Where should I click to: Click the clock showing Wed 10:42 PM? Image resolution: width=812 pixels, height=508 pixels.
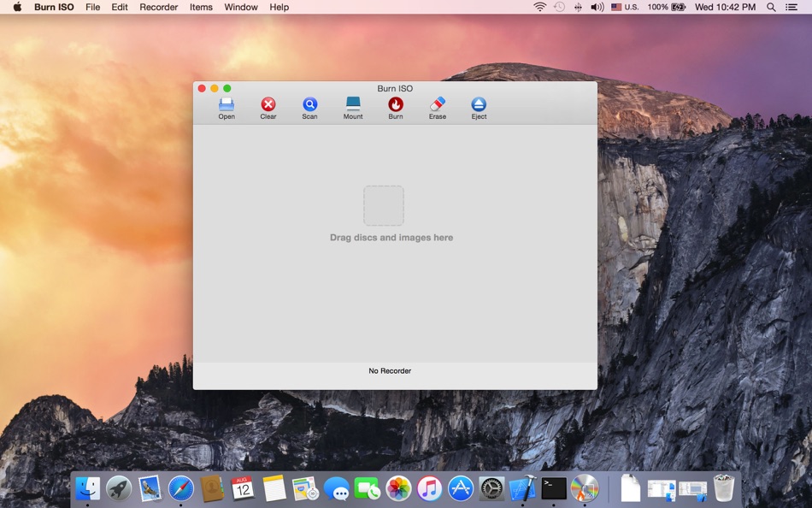[725, 7]
